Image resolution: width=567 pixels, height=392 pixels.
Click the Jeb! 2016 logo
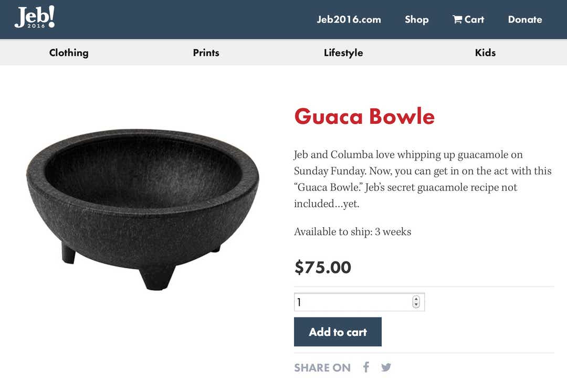[35, 17]
